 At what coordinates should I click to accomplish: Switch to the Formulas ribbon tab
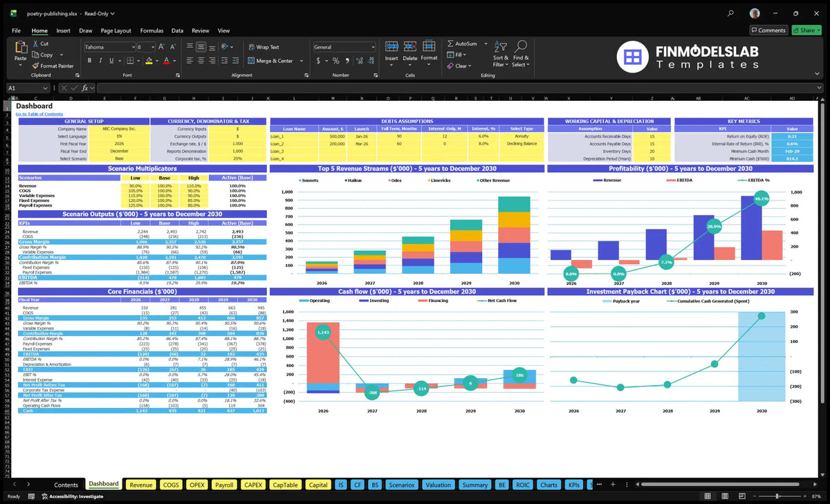pyautogui.click(x=151, y=30)
